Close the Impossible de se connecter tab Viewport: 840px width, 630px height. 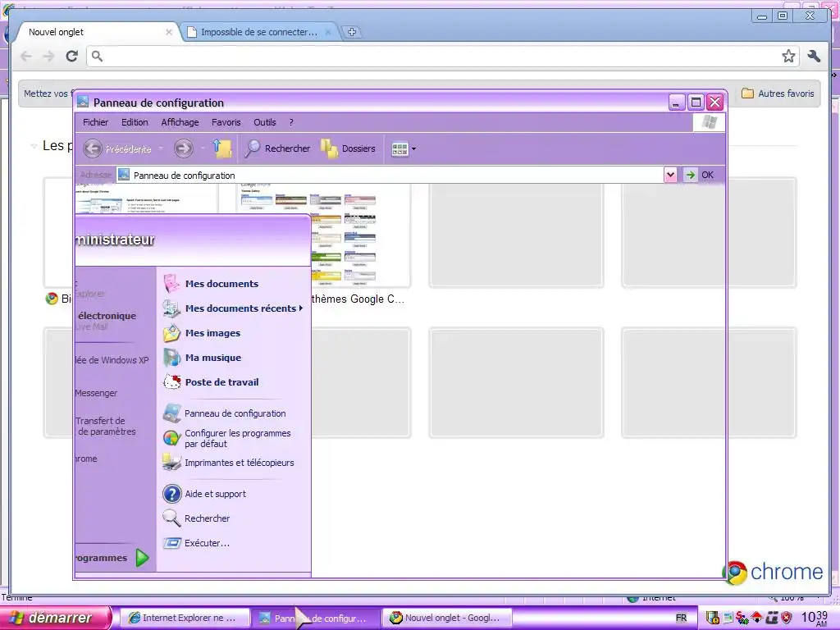328,32
